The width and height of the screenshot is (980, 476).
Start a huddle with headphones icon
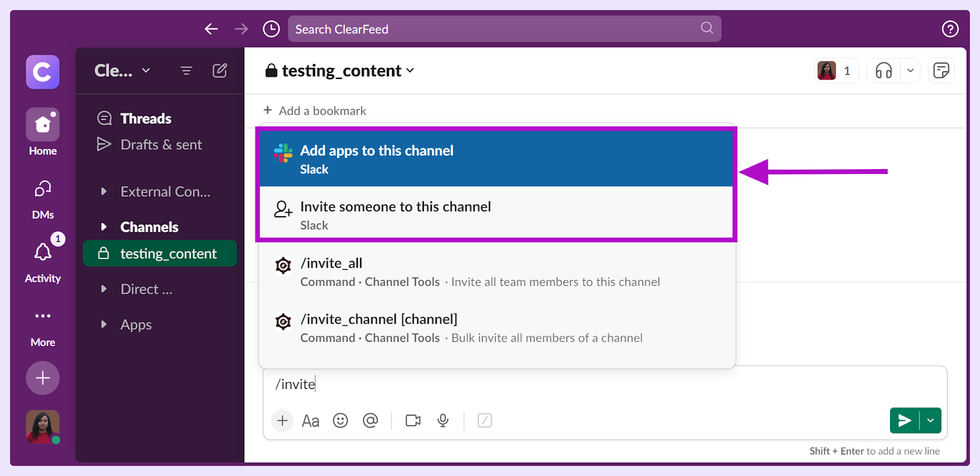(884, 71)
